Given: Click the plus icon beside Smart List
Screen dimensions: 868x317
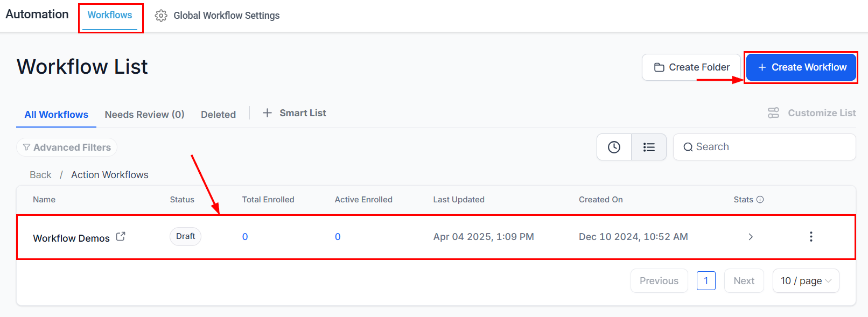Looking at the screenshot, I should point(267,113).
